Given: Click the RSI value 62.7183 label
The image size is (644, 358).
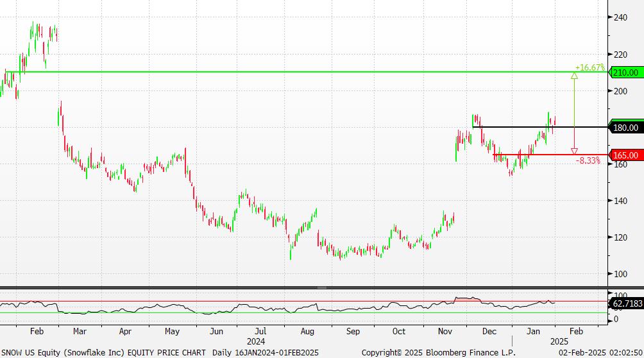Looking at the screenshot, I should click(627, 303).
